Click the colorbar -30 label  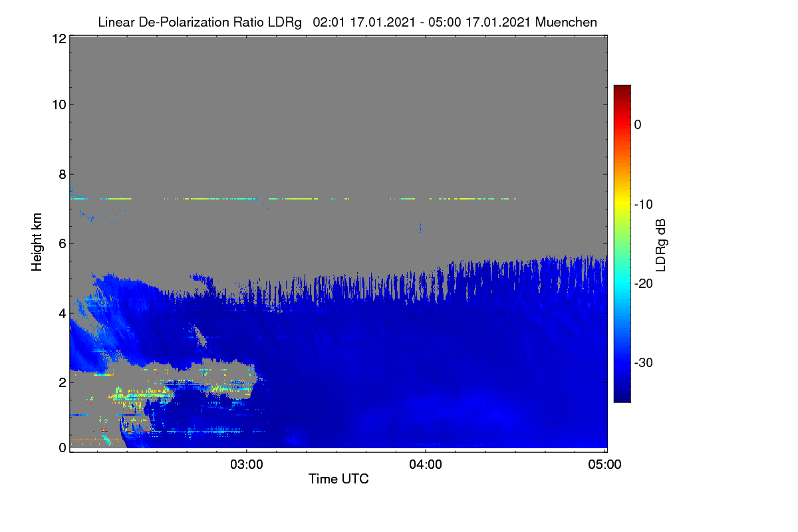[x=642, y=363]
